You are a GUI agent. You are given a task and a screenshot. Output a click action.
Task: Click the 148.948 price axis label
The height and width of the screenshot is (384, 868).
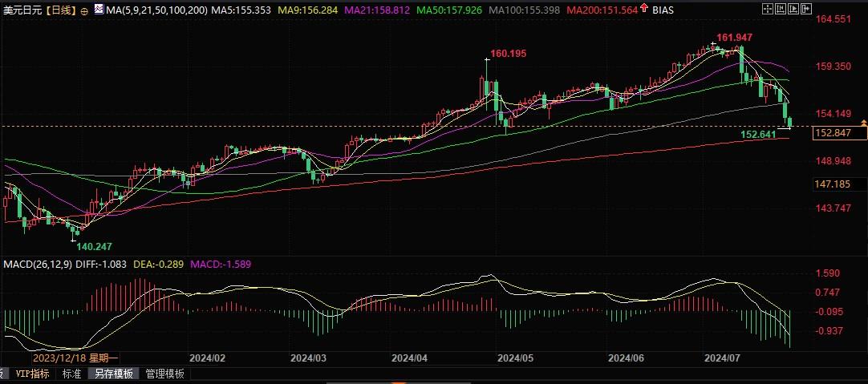click(834, 161)
